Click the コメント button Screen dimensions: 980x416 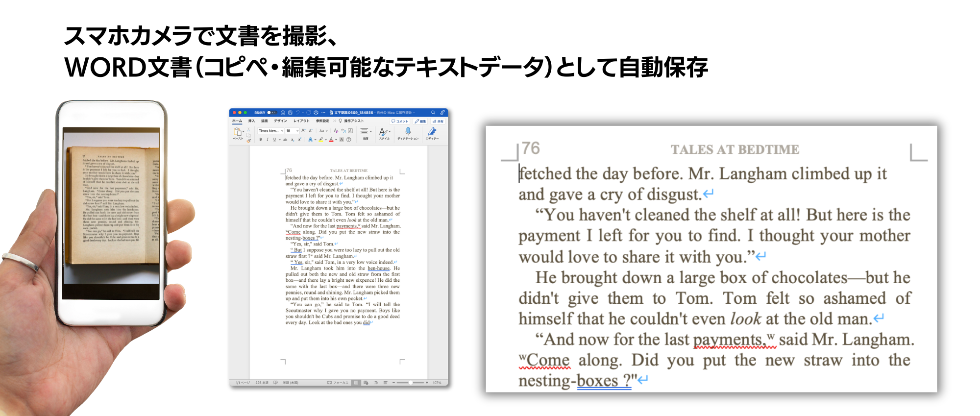click(x=399, y=122)
